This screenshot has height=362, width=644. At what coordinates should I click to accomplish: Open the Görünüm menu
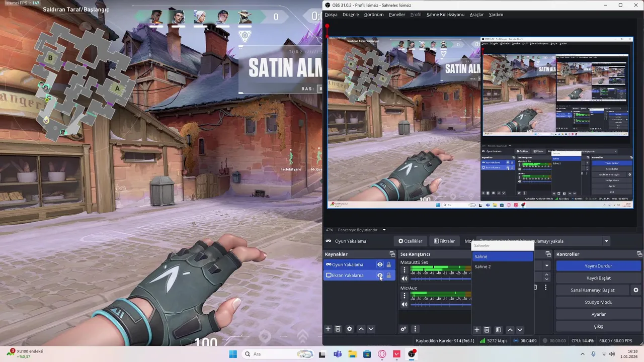(374, 15)
